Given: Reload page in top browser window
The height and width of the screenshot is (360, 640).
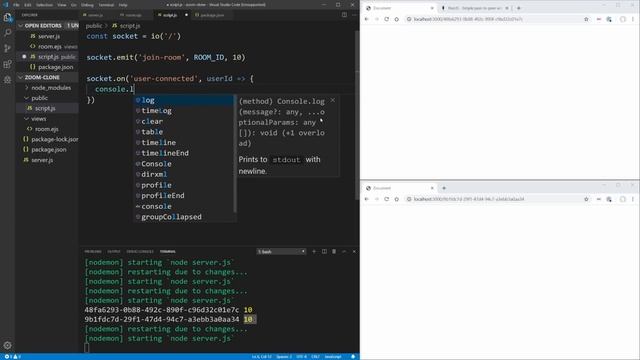Looking at the screenshot, I should click(x=386, y=19).
